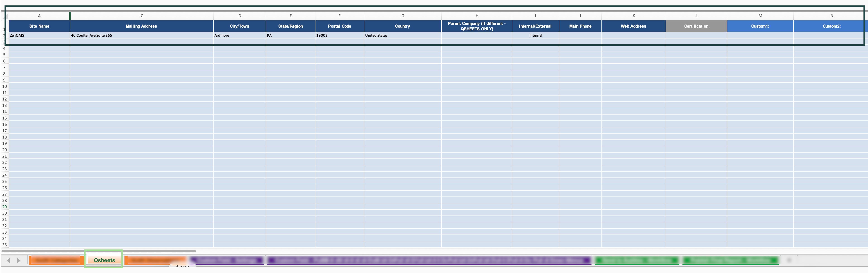
Task: Select column M header
Action: [x=760, y=16]
